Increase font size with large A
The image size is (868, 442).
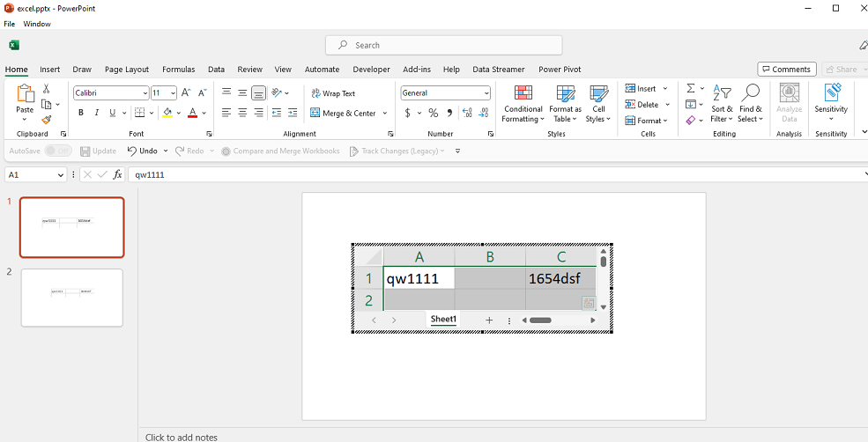pos(186,93)
